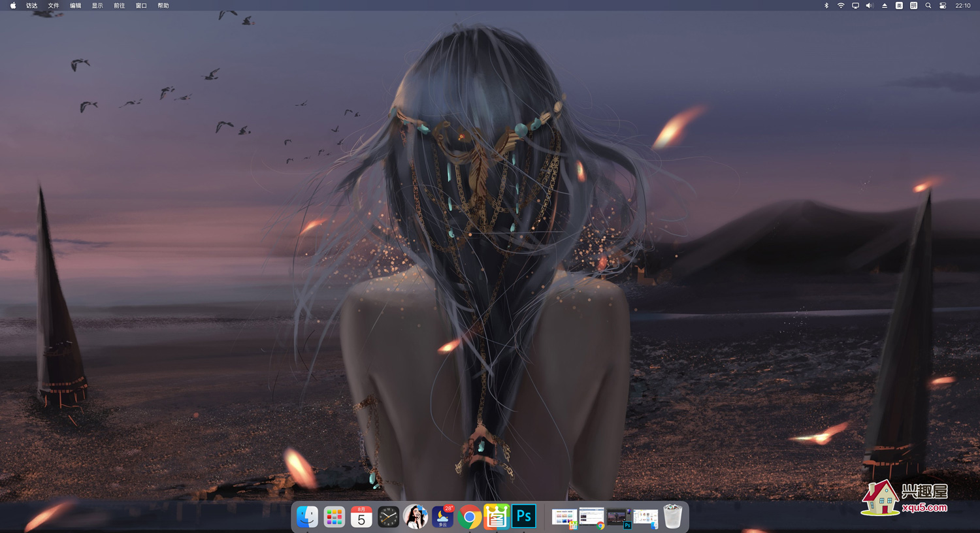The width and height of the screenshot is (980, 533).
Task: Restore minimized Chrome window thumbnail
Action: (x=592, y=517)
